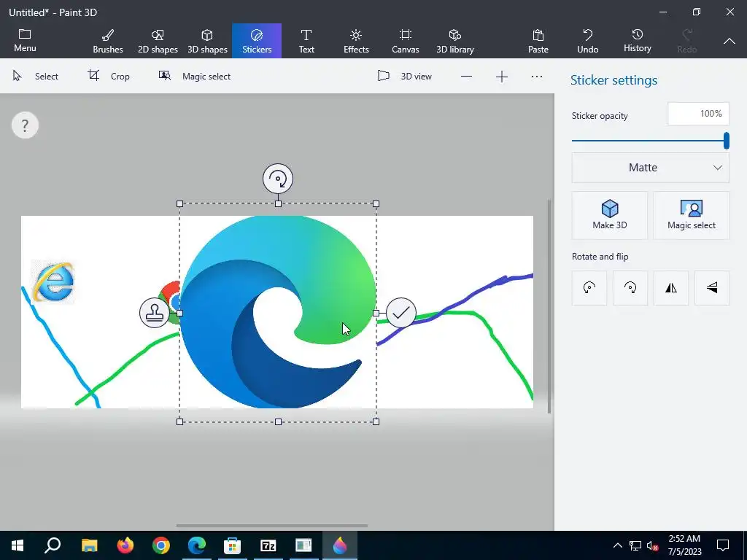The width and height of the screenshot is (747, 560).
Task: Open the 3D shapes tab
Action: [207, 41]
